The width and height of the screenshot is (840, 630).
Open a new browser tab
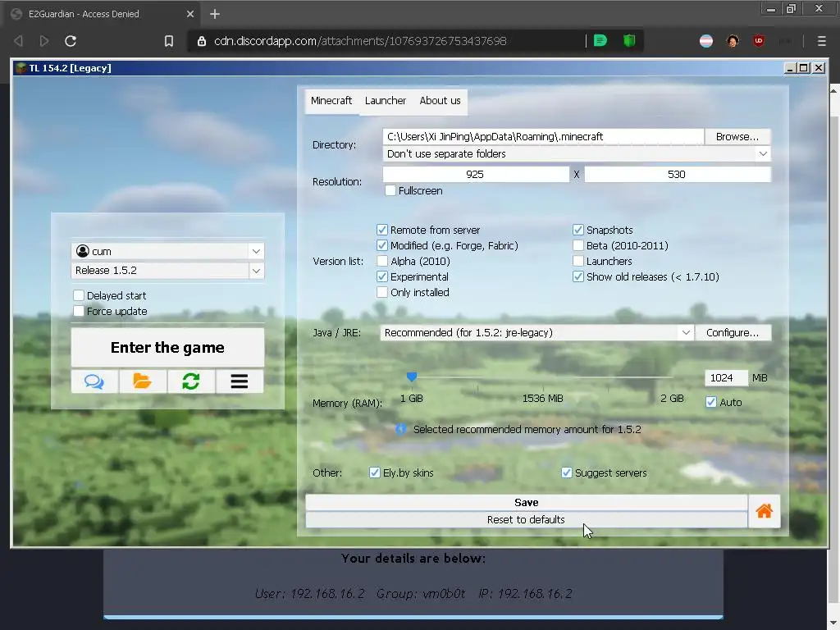(x=215, y=14)
